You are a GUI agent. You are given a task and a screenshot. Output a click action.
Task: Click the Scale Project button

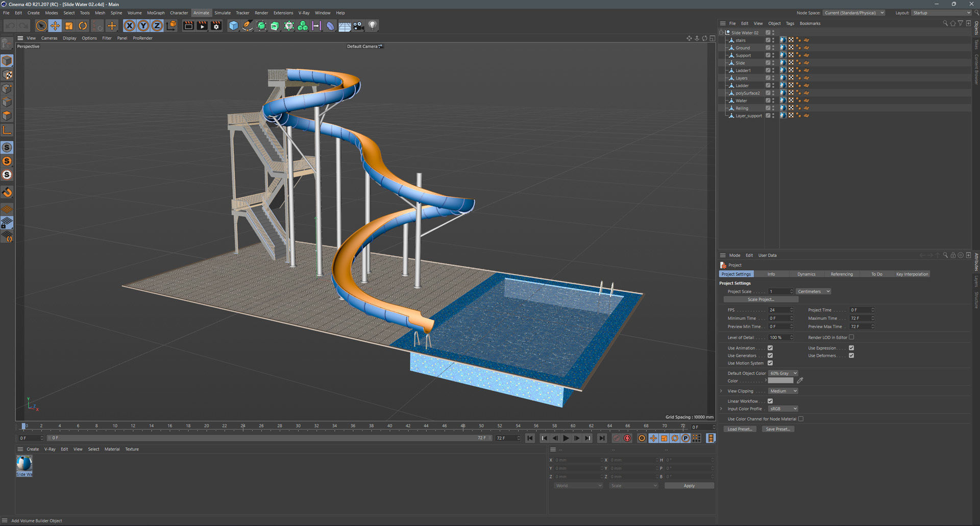[x=761, y=299]
